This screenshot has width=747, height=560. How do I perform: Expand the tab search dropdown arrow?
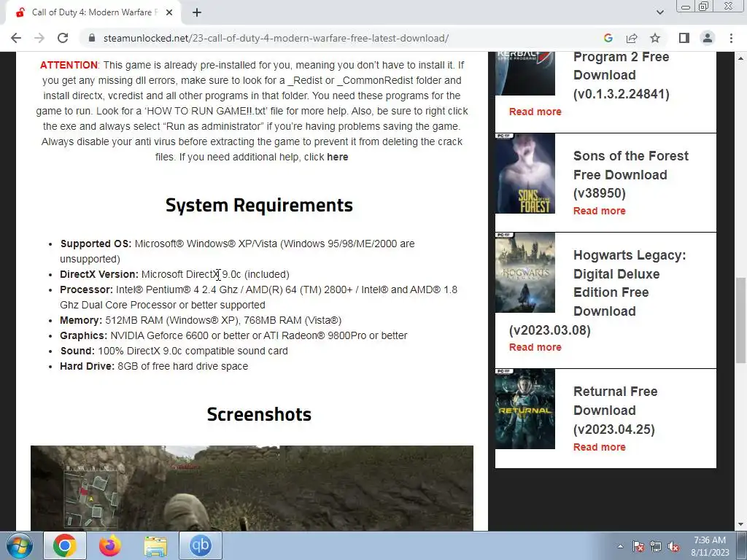[659, 13]
